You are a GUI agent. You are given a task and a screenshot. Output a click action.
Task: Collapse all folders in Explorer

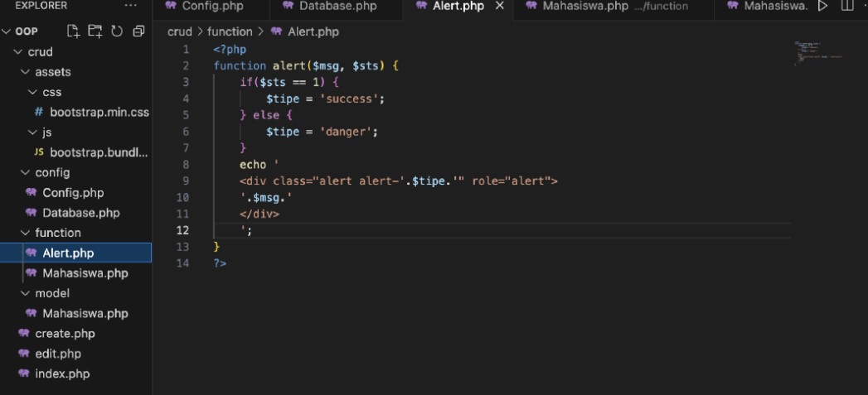(138, 31)
